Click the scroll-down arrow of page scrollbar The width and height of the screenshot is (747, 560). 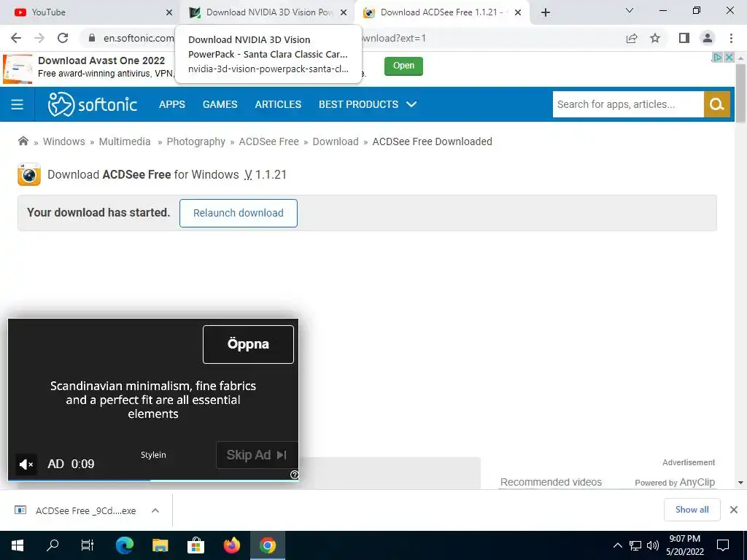[x=740, y=483]
